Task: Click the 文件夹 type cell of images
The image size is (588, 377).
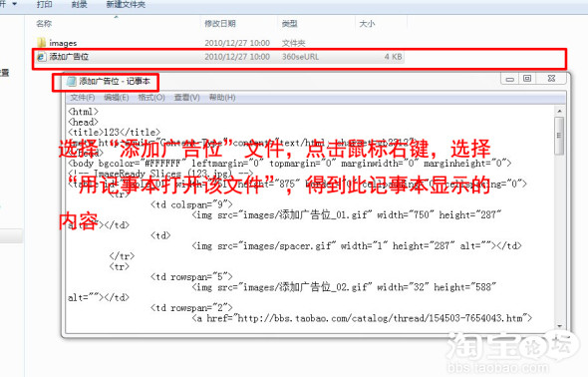Action: (294, 43)
